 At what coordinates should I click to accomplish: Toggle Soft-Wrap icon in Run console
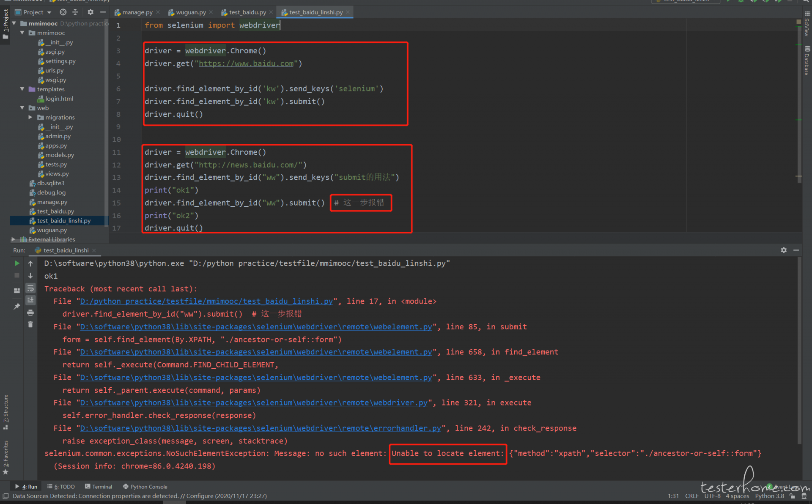click(30, 288)
